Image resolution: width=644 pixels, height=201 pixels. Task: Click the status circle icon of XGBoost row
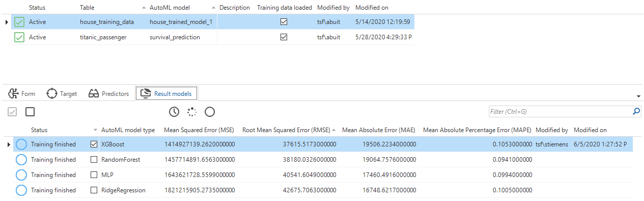click(x=21, y=144)
